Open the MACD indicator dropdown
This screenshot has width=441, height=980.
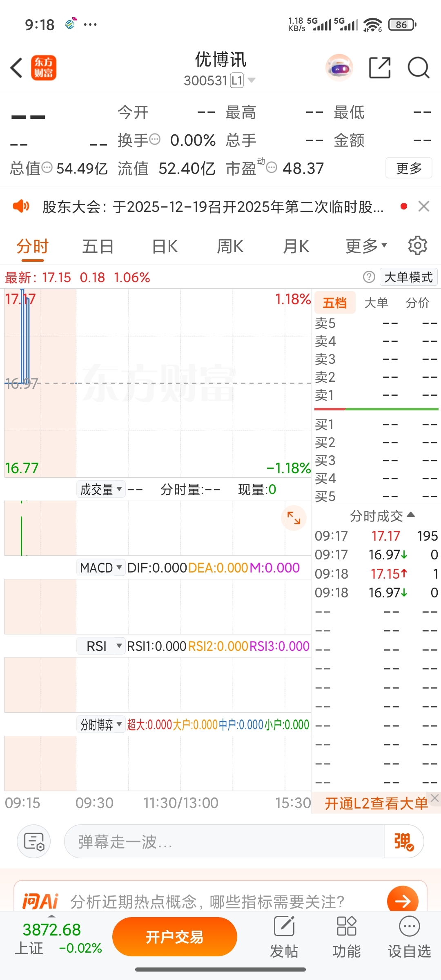[101, 568]
